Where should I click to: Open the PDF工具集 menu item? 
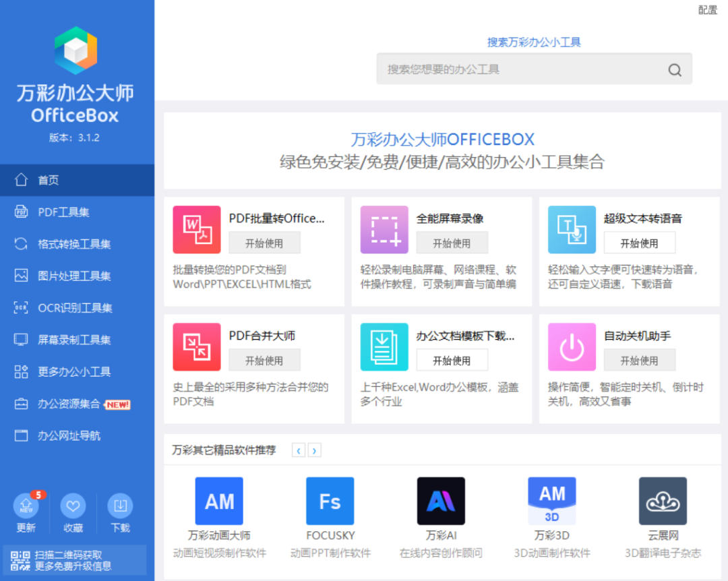[77, 212]
